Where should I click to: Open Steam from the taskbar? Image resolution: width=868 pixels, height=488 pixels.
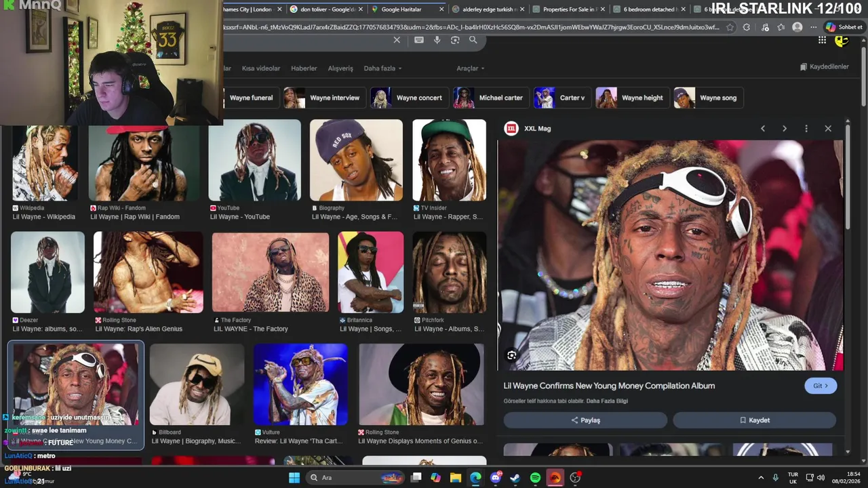(x=515, y=478)
